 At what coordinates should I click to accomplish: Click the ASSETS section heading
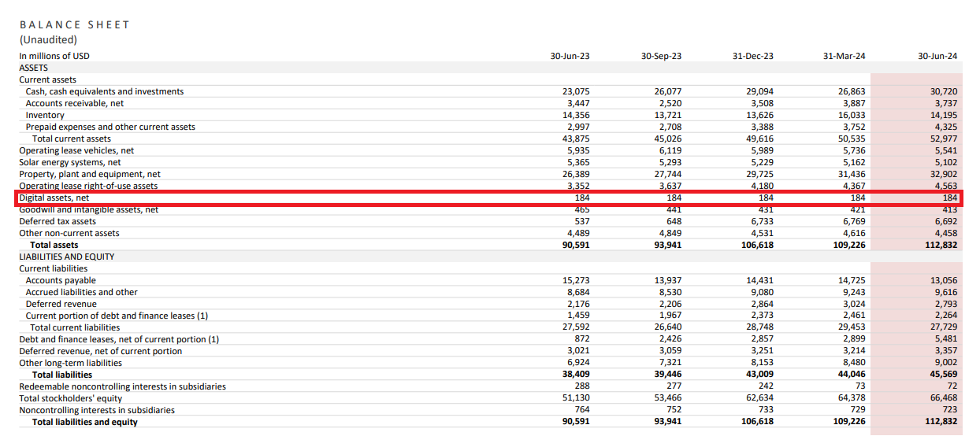(x=34, y=68)
